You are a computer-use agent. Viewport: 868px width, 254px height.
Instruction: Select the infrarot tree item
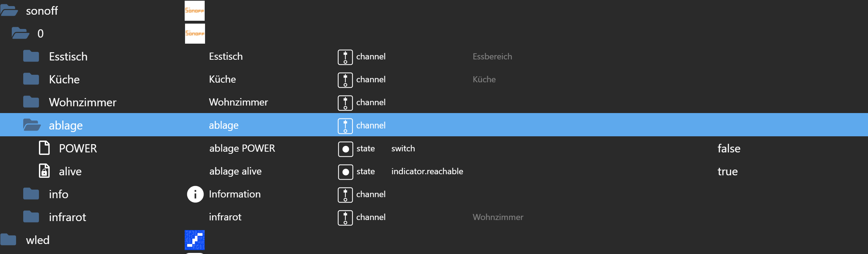point(67,217)
